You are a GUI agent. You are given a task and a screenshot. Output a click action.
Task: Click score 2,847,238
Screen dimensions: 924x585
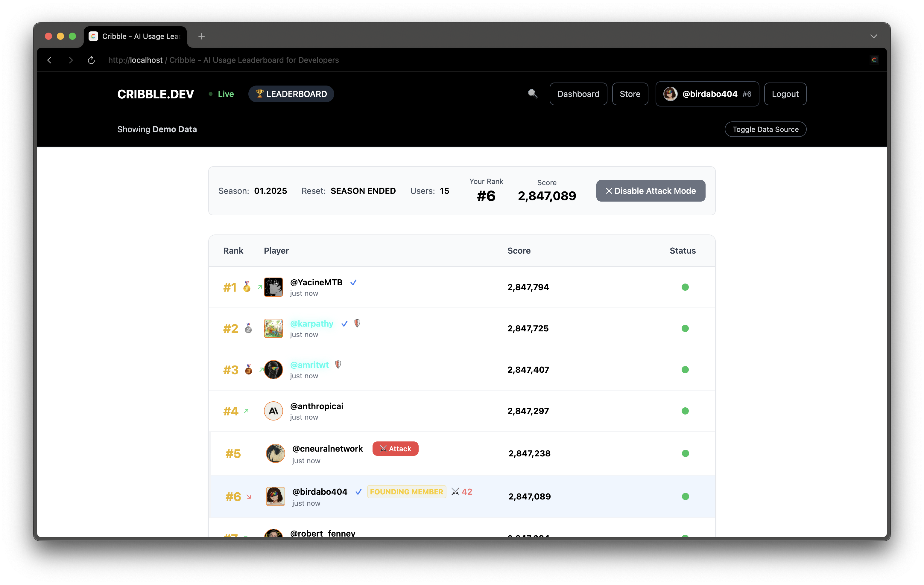pyautogui.click(x=529, y=453)
